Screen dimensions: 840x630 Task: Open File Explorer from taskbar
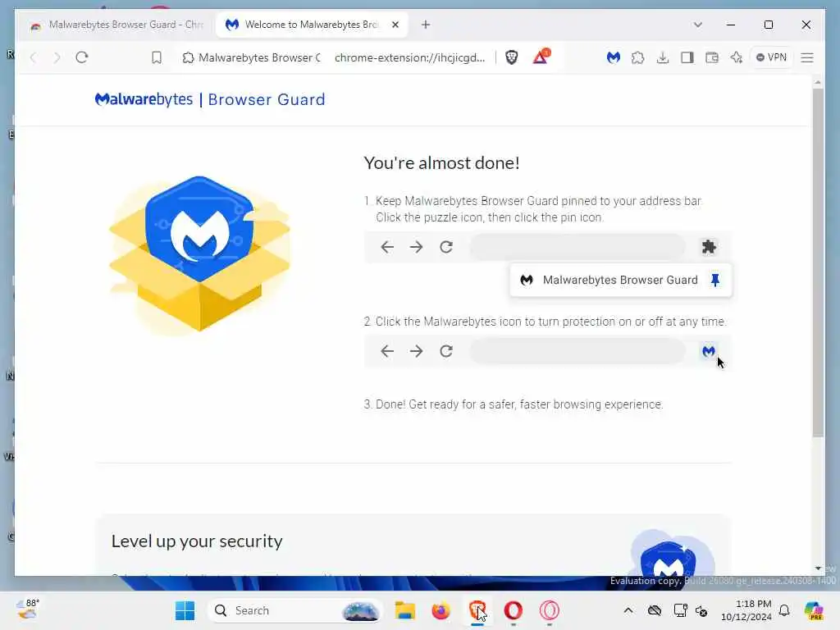[405, 610]
